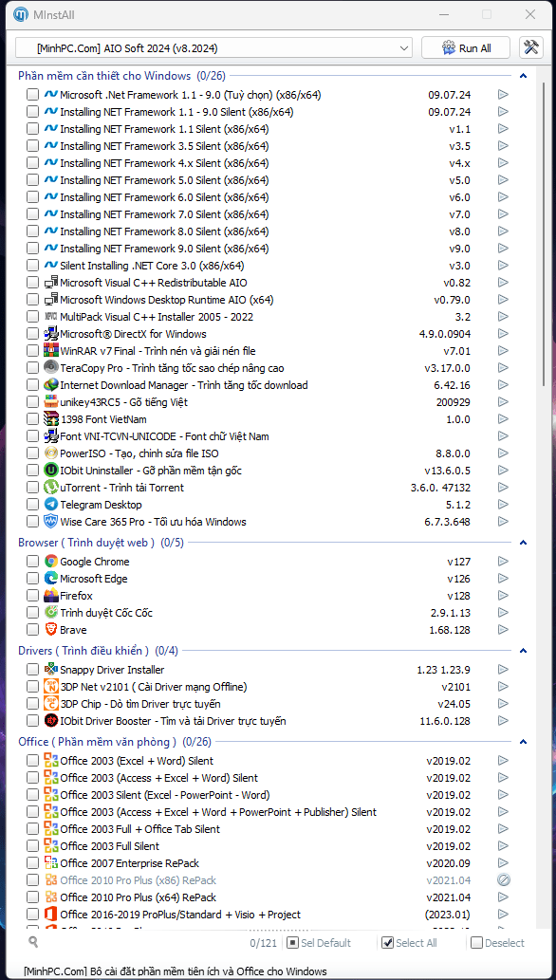
Task: Click the play arrow for Office 2007 Enterprise
Action: point(503,863)
